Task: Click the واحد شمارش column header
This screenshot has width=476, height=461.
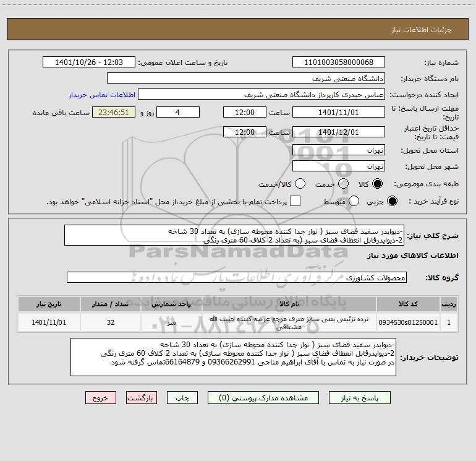Action: coord(171,304)
